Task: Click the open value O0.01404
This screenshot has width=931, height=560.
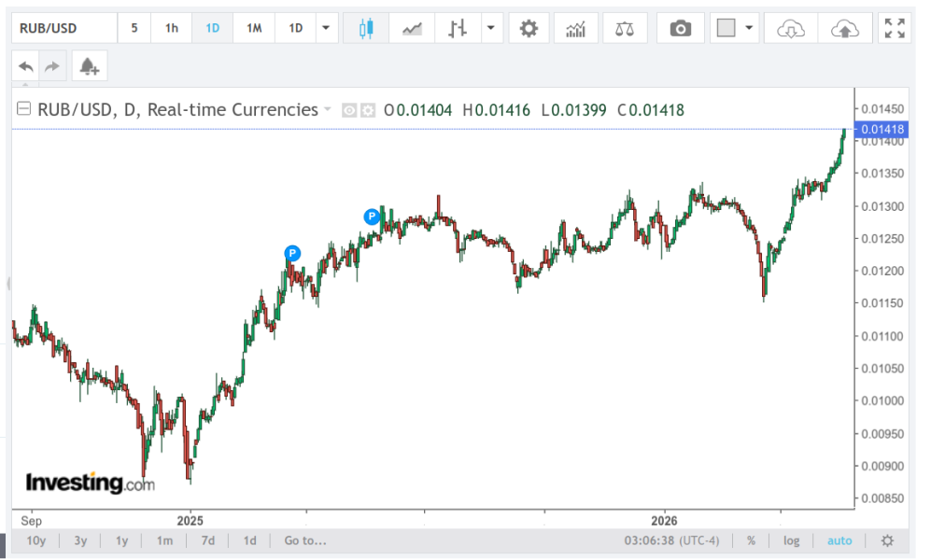Action: pyautogui.click(x=418, y=110)
